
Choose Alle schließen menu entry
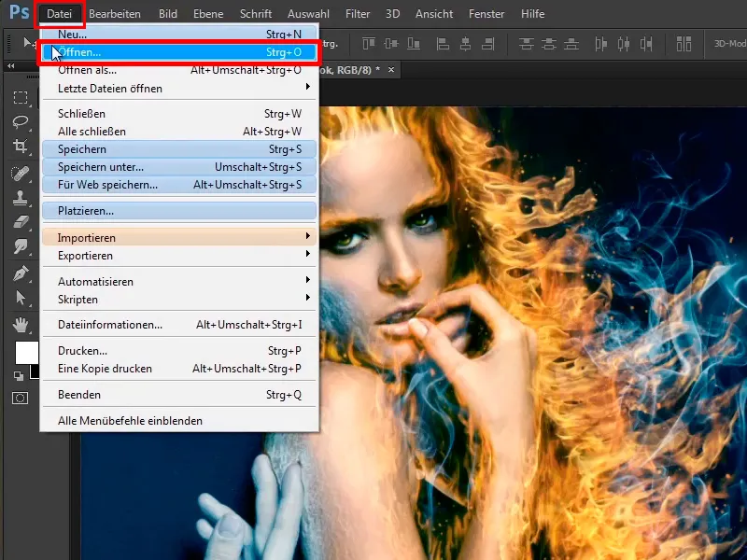point(179,132)
